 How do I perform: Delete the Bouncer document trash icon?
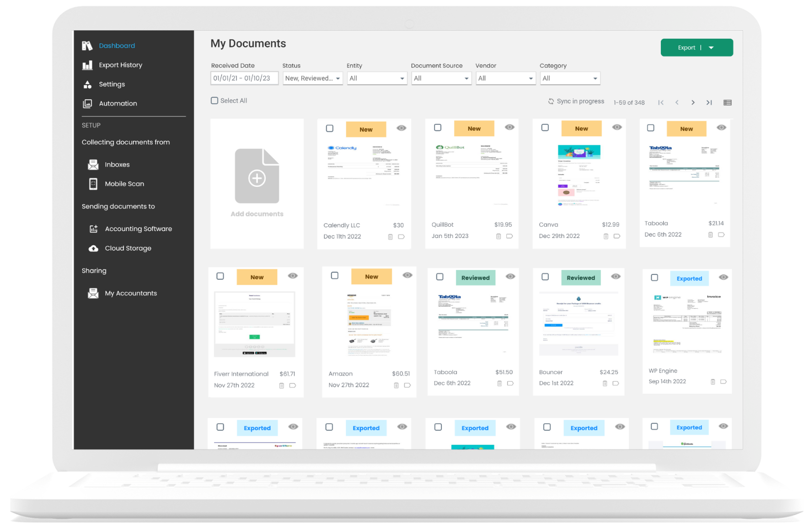pos(605,383)
